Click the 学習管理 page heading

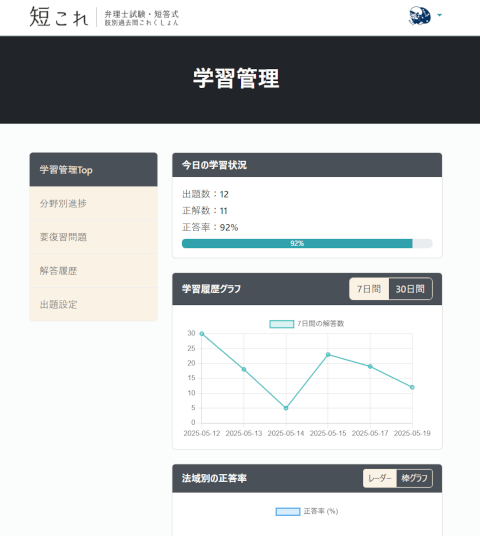(236, 78)
